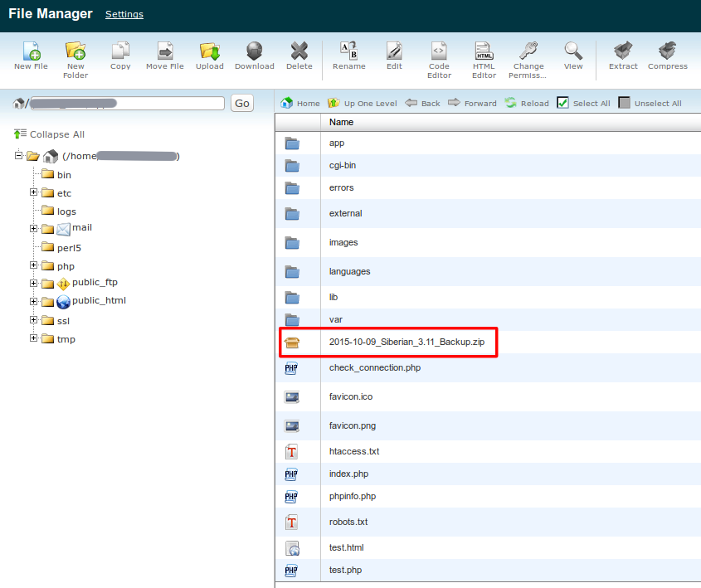Screen dimensions: 701x588
Task: Expand the ssl folder node
Action: click(33, 320)
